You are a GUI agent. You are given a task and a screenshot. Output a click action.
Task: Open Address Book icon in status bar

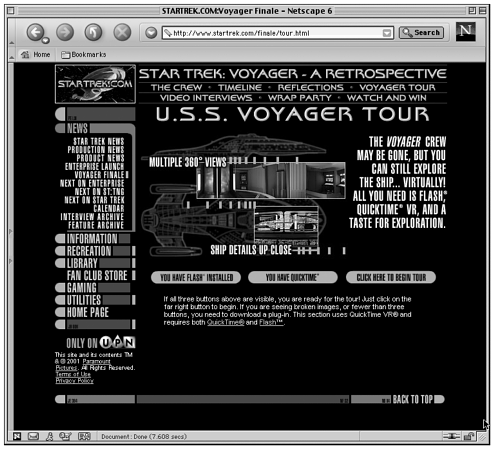click(x=84, y=436)
